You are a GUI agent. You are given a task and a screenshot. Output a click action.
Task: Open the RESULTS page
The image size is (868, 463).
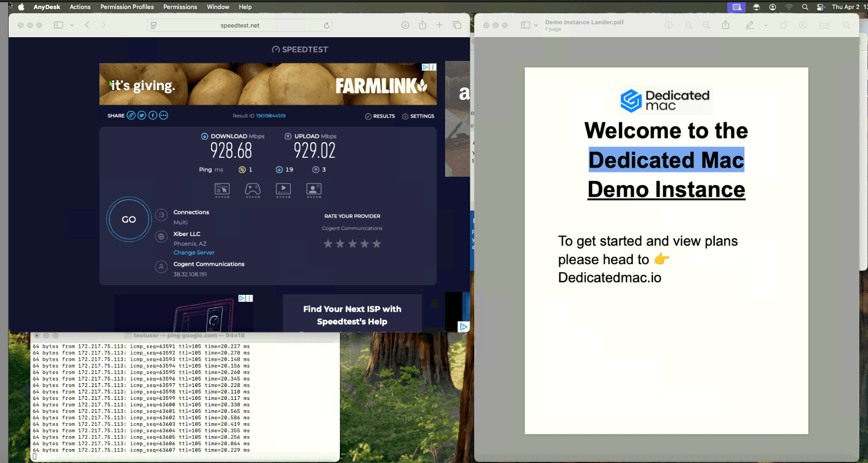click(380, 116)
